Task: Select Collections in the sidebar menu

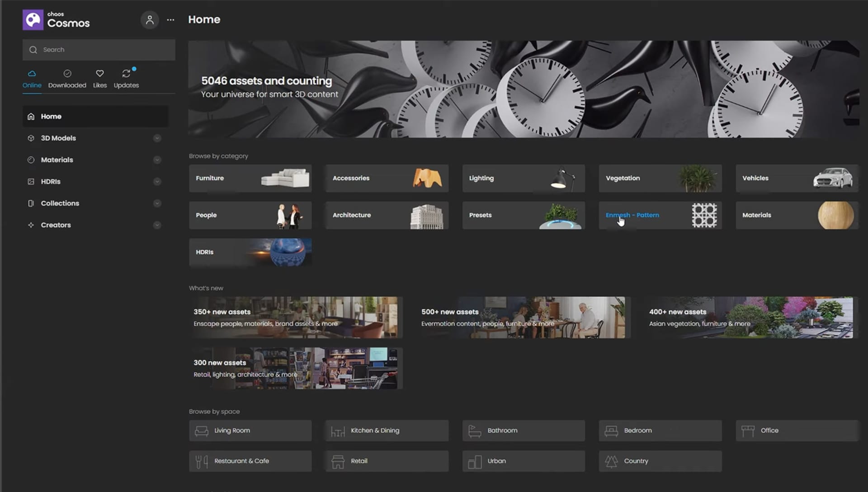Action: [95, 203]
